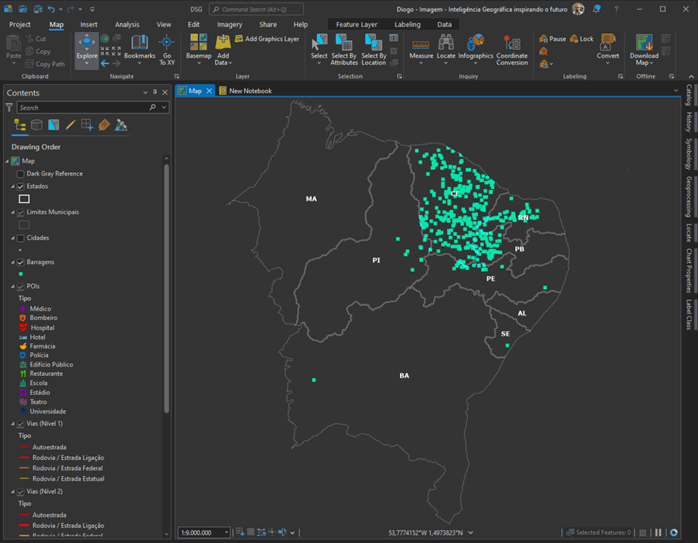Select the Explore navigation tool

(87, 47)
